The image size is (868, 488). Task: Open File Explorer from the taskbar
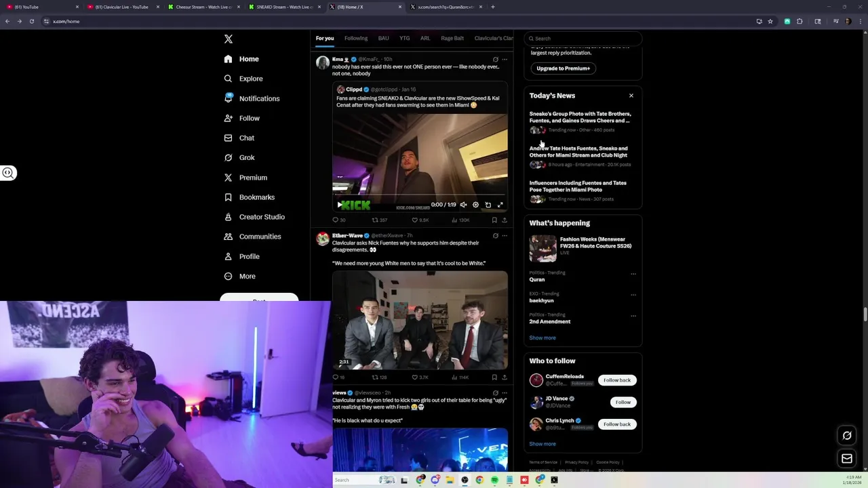pos(450,480)
